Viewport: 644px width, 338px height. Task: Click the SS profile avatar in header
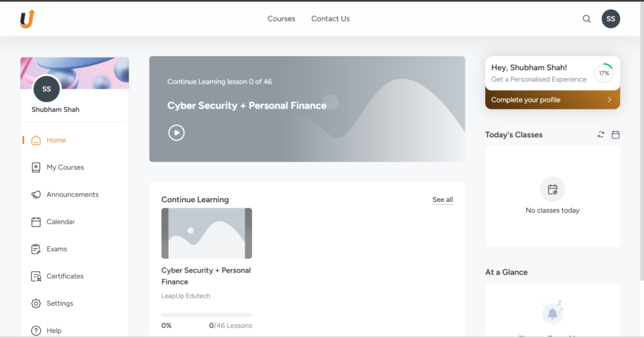click(x=611, y=19)
